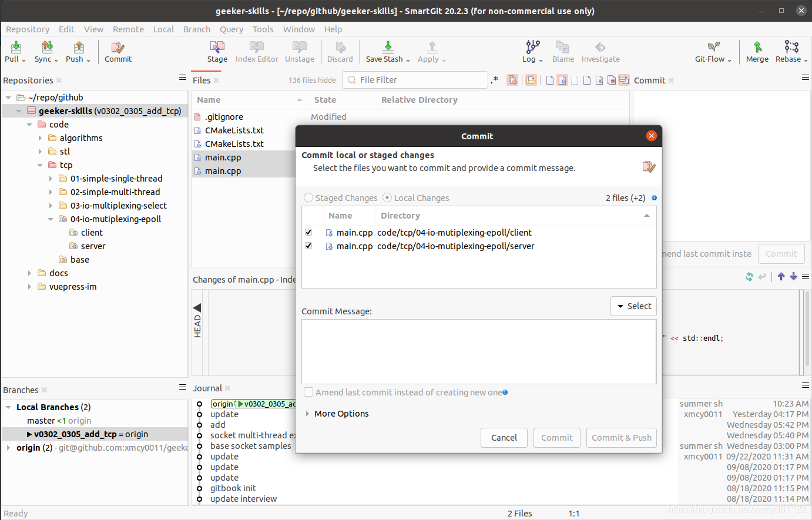Image resolution: width=812 pixels, height=520 pixels.
Task: Open the Query menu
Action: [231, 29]
